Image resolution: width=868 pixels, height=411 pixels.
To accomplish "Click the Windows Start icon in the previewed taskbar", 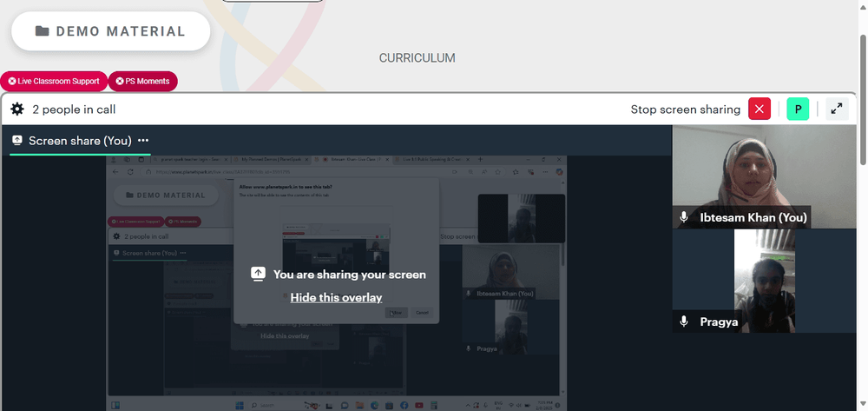I will click(240, 406).
